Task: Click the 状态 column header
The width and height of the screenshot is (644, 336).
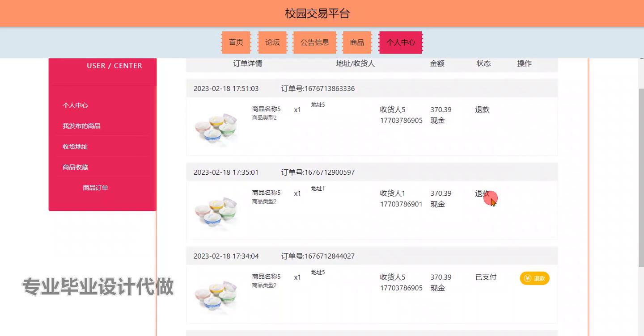Action: pyautogui.click(x=484, y=63)
